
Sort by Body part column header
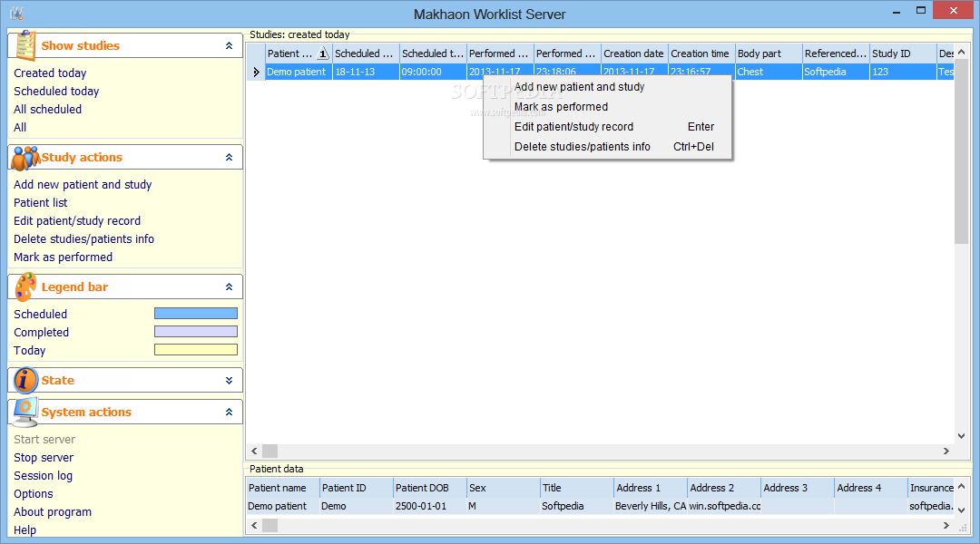click(769, 53)
